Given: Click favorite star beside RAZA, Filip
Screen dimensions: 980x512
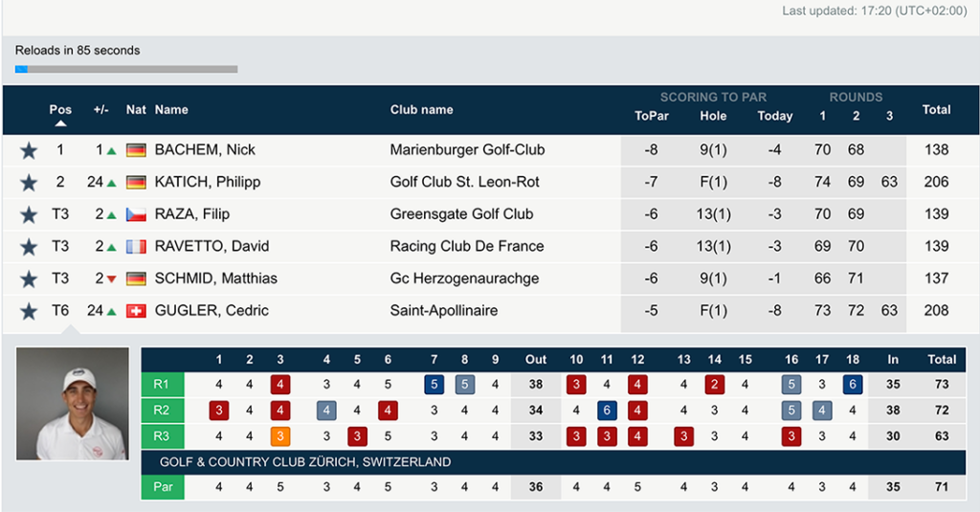Looking at the screenshot, I should 28,215.
